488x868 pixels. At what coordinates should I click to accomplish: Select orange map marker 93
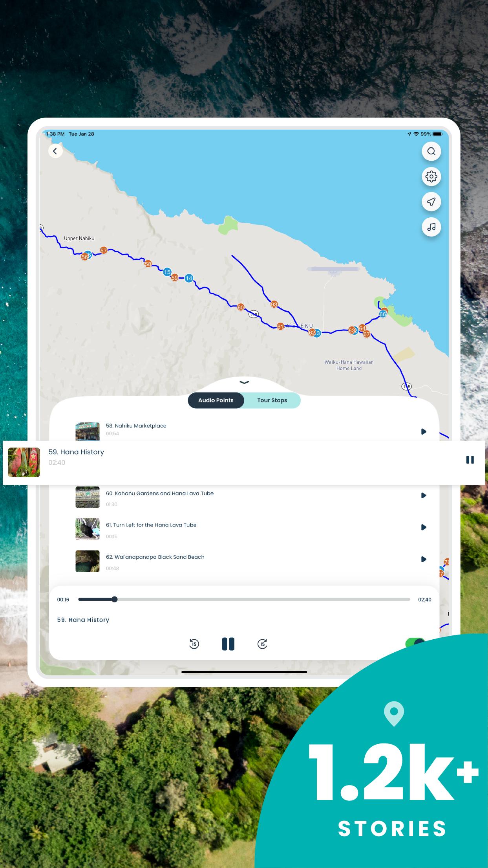click(274, 304)
